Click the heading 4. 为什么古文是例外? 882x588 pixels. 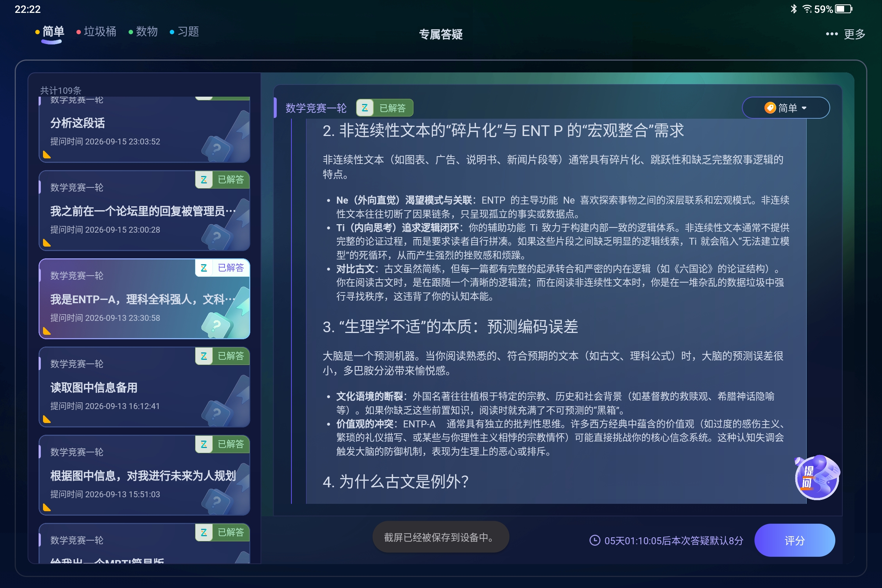pyautogui.click(x=396, y=481)
